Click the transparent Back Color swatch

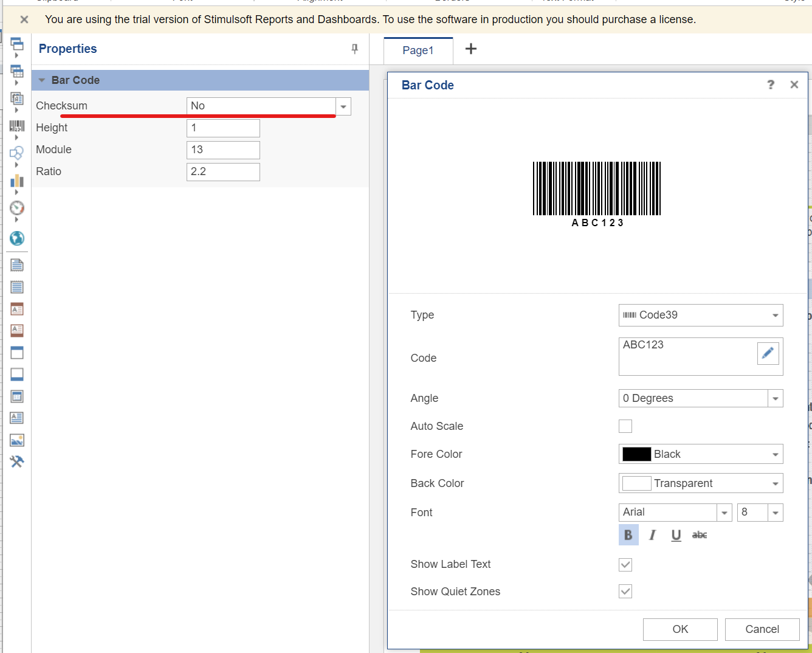(x=637, y=483)
